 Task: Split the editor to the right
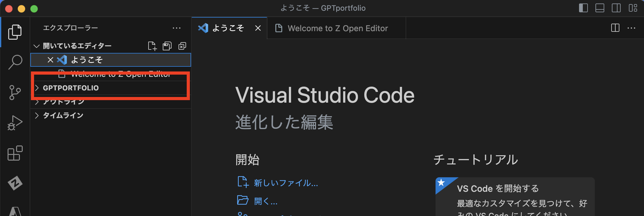click(615, 28)
